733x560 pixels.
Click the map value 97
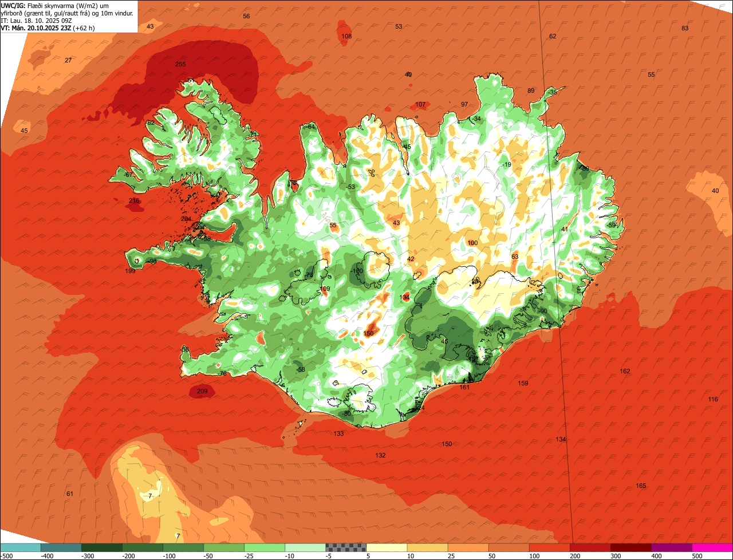click(x=464, y=104)
